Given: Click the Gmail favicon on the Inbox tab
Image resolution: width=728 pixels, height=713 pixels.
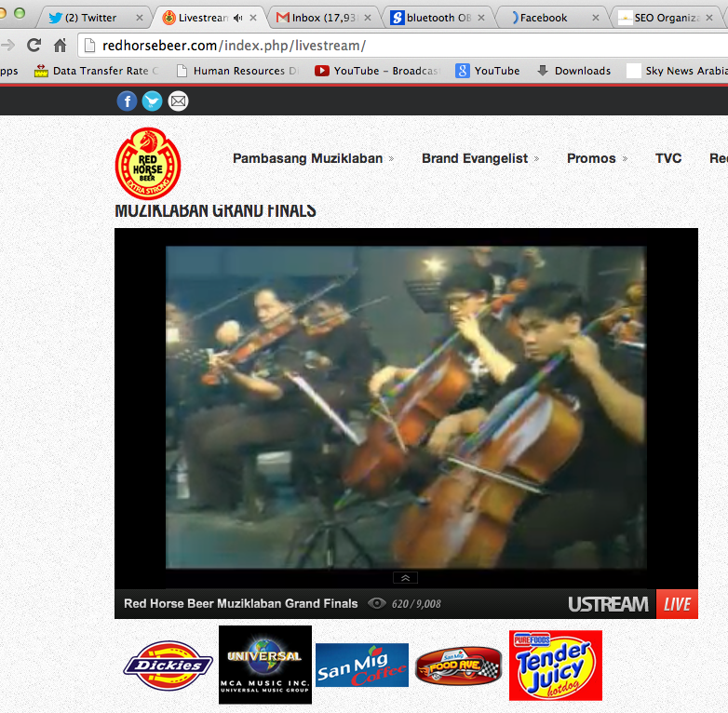Looking at the screenshot, I should [x=283, y=18].
